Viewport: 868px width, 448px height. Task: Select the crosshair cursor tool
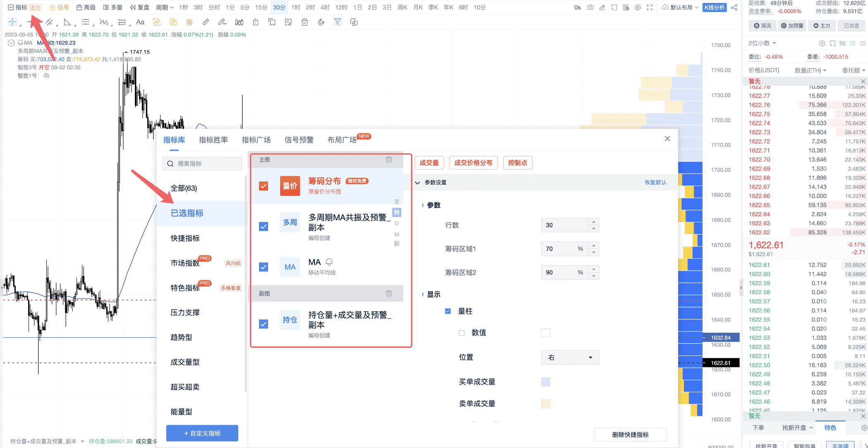[x=13, y=22]
